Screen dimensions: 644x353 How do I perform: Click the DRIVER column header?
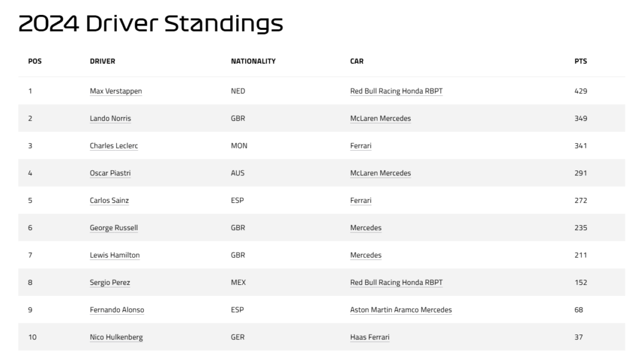(x=103, y=61)
